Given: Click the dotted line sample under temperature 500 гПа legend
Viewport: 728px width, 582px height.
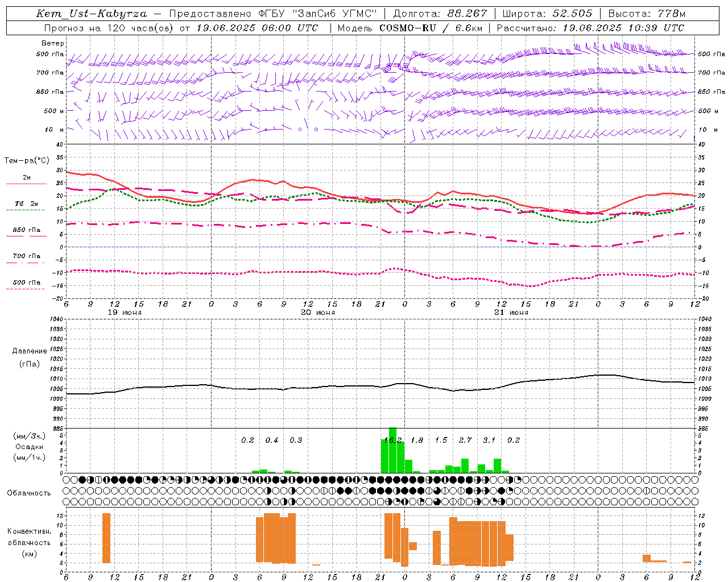Looking at the screenshot, I should pos(25,289).
